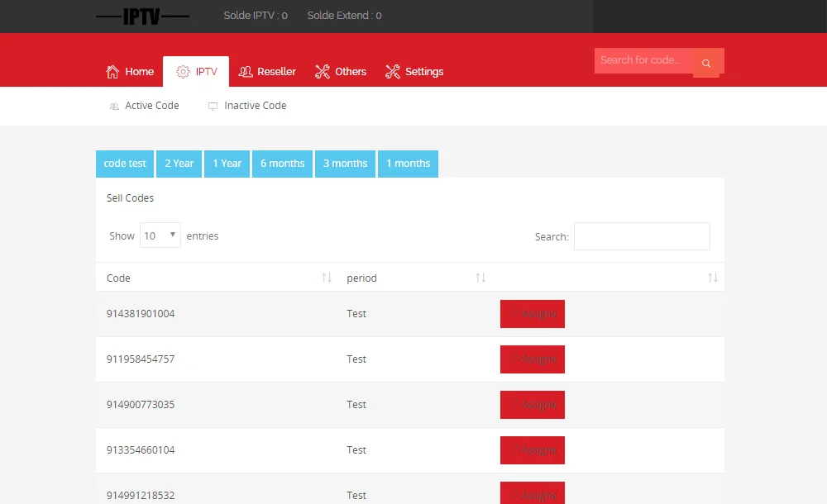Click the people icon beside Reseller
Screen dimensions: 827x504
(246, 72)
